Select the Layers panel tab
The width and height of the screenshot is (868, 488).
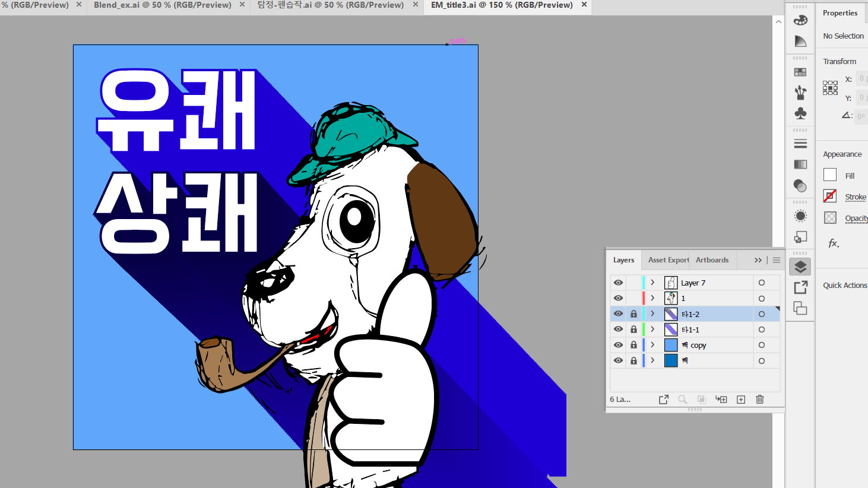[x=623, y=260]
